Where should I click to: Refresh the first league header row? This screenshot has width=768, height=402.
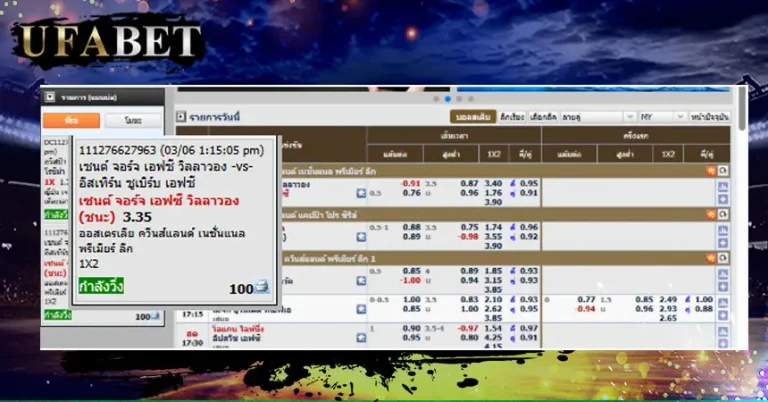[x=723, y=171]
